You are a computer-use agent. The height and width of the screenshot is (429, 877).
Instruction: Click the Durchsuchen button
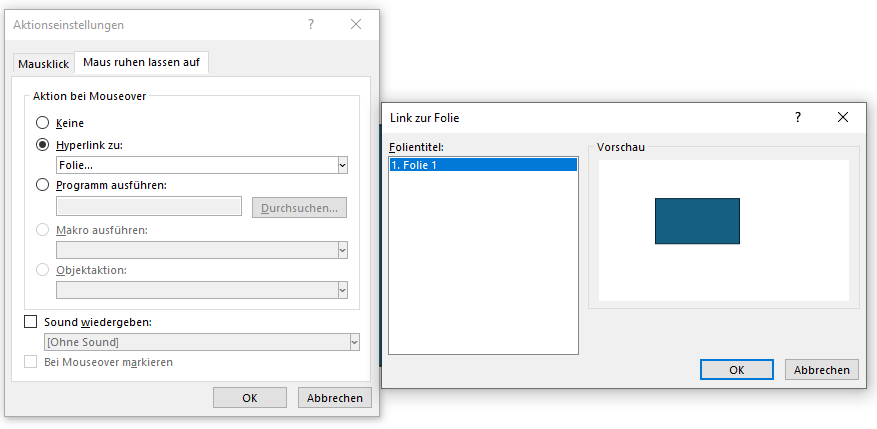coord(299,208)
